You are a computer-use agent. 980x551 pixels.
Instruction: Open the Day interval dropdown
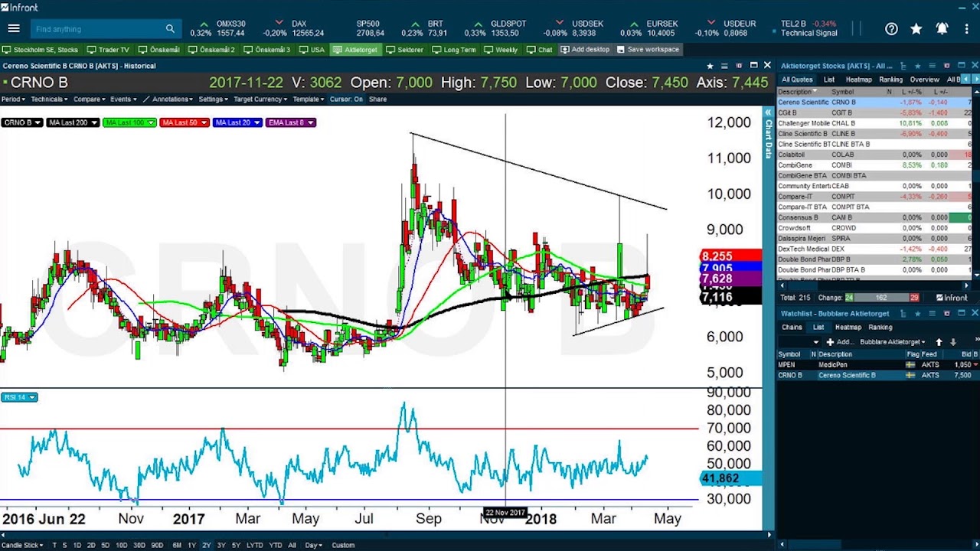[x=314, y=545]
